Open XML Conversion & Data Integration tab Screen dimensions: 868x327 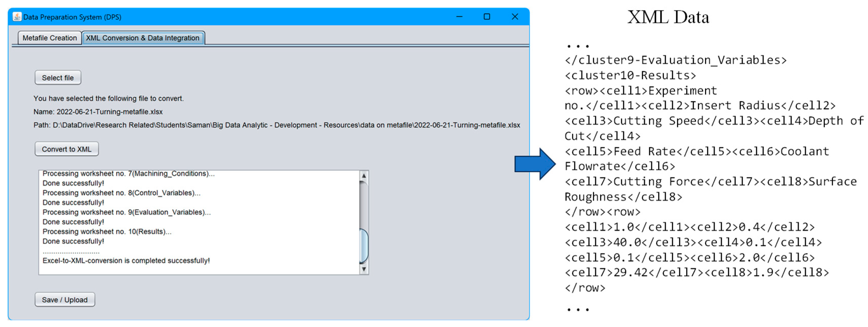pos(143,38)
